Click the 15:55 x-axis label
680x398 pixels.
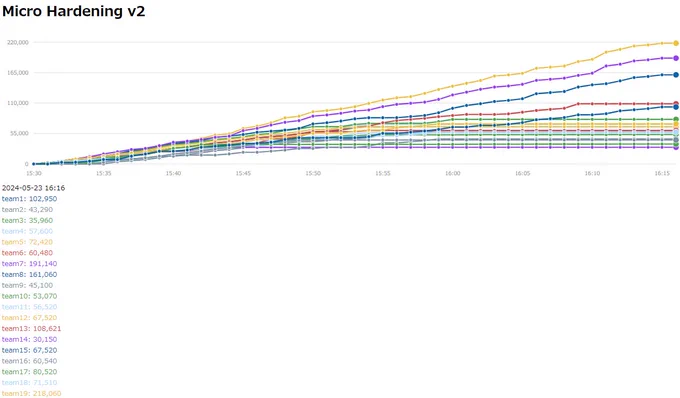pyautogui.click(x=382, y=173)
